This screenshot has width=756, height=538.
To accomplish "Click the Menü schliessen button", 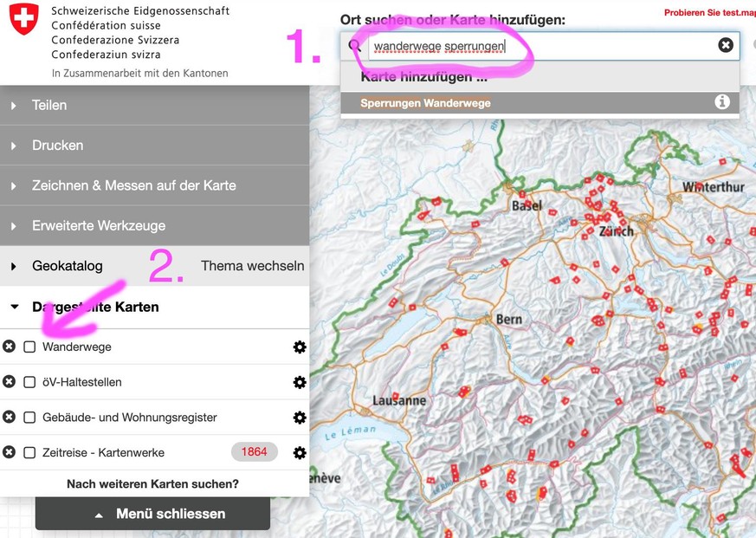I will (152, 514).
